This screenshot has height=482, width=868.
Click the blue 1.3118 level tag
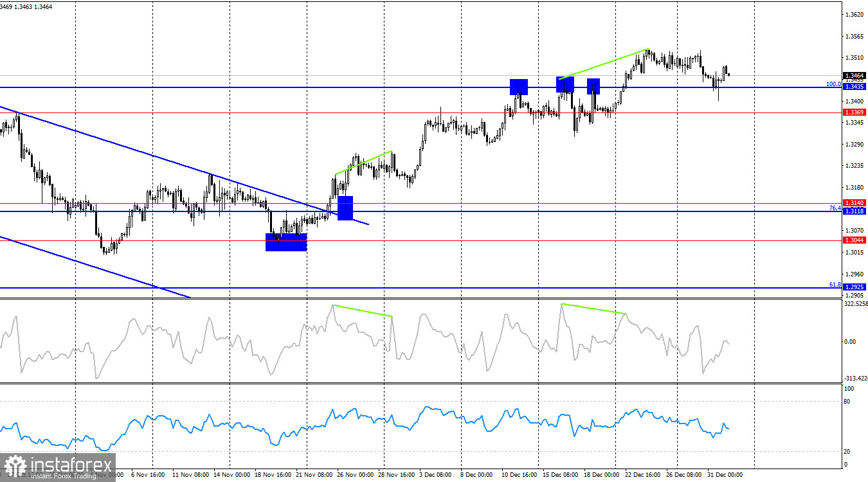(x=854, y=211)
